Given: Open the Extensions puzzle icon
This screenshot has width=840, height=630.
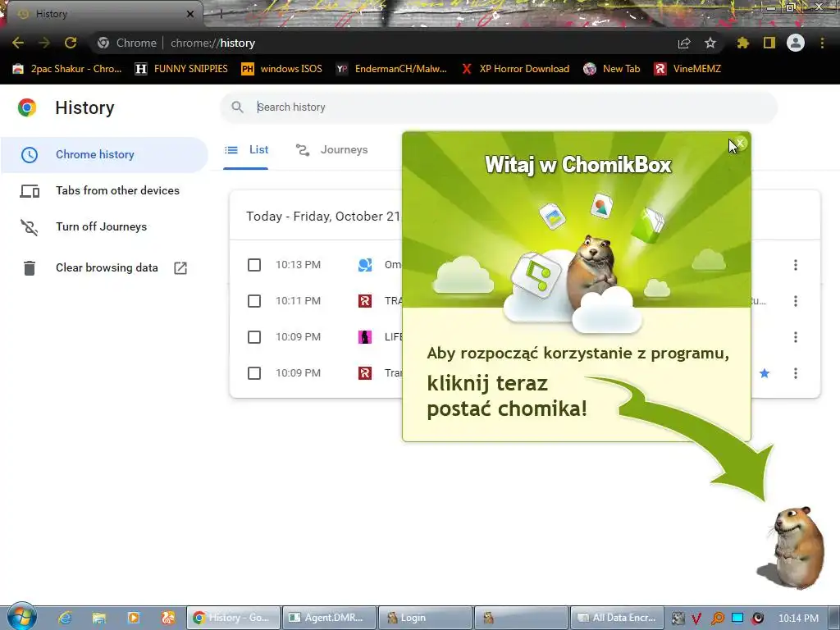Looking at the screenshot, I should click(742, 43).
